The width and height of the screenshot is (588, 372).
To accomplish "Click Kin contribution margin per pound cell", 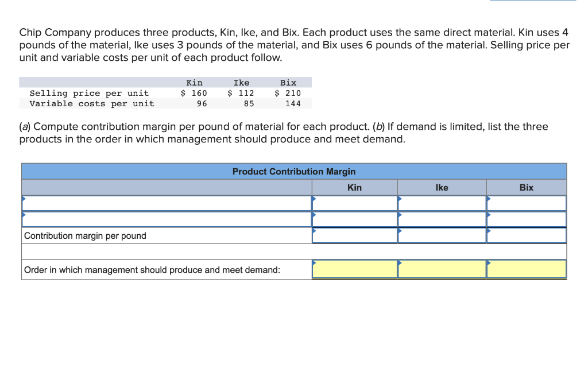I will (355, 235).
